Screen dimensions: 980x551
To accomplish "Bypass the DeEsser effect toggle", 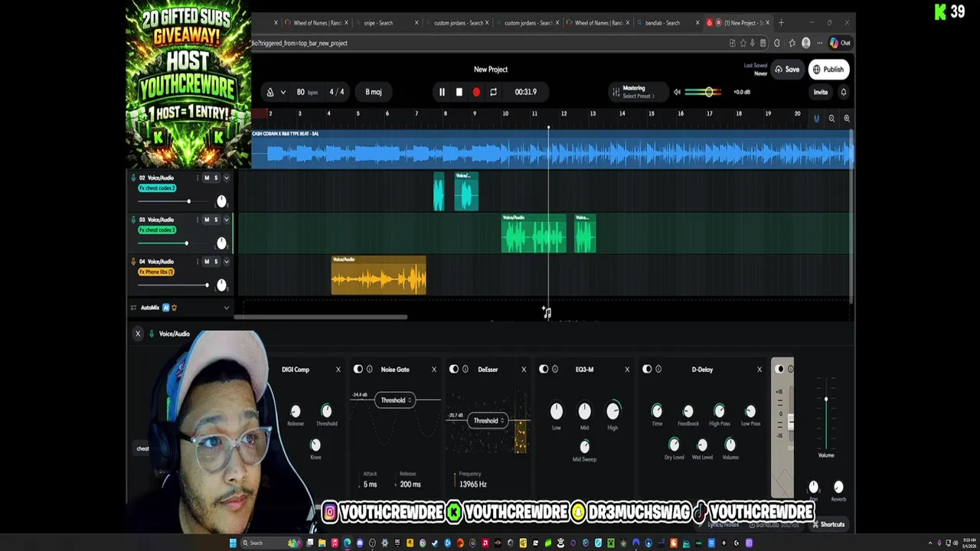I will point(454,370).
